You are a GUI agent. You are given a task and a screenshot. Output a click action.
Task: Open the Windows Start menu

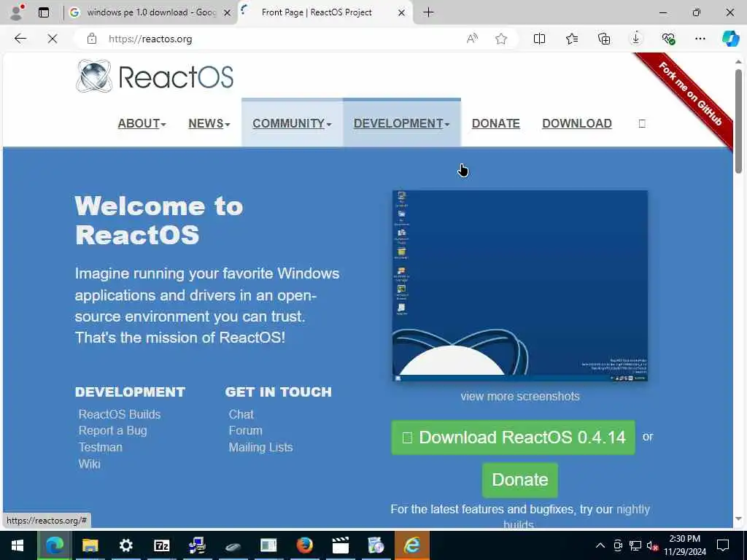tap(18, 545)
